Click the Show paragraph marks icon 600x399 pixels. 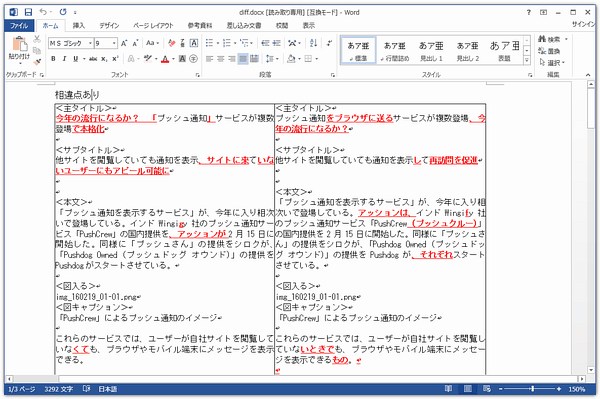pos(329,43)
